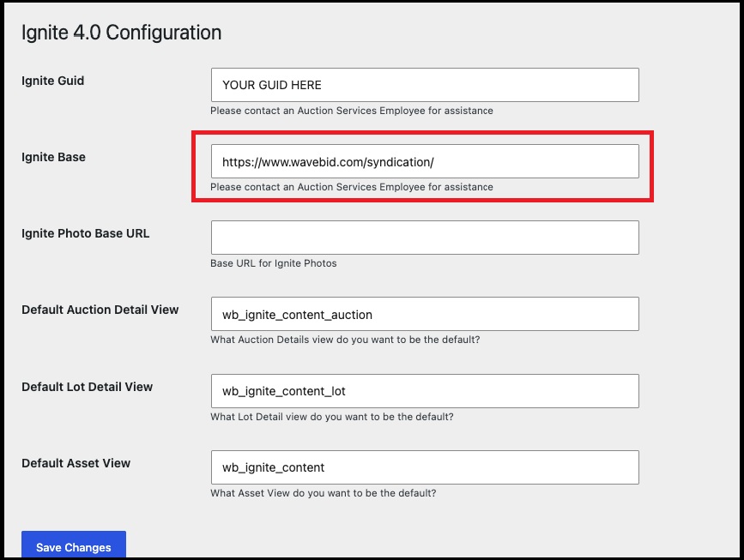Focus the Ignite Base URL field
The height and width of the screenshot is (560, 744).
(425, 162)
